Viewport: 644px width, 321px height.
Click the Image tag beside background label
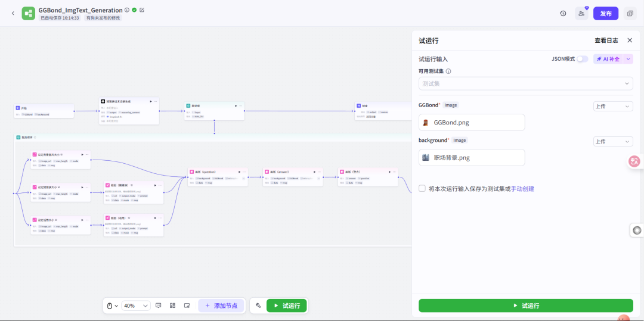[x=460, y=140]
